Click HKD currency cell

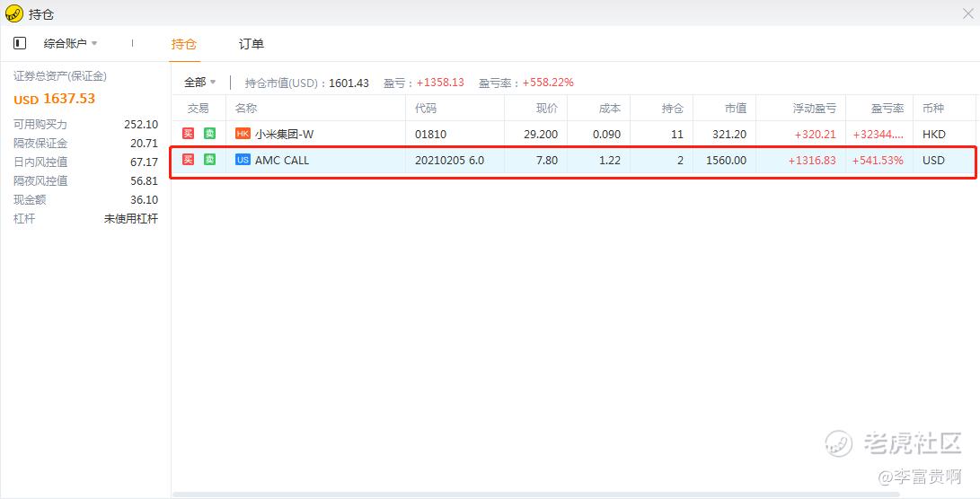point(934,135)
